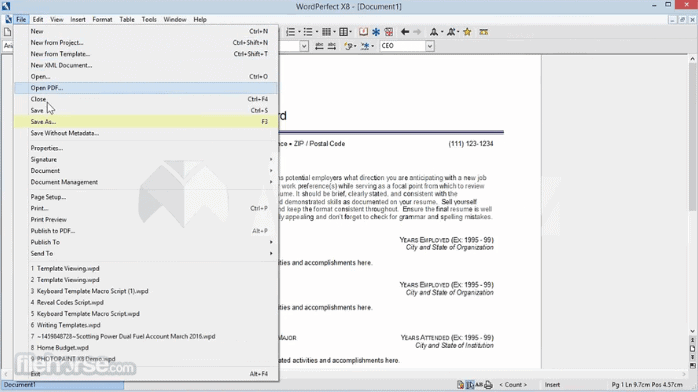Click the first stylized letter A icon

(433, 32)
